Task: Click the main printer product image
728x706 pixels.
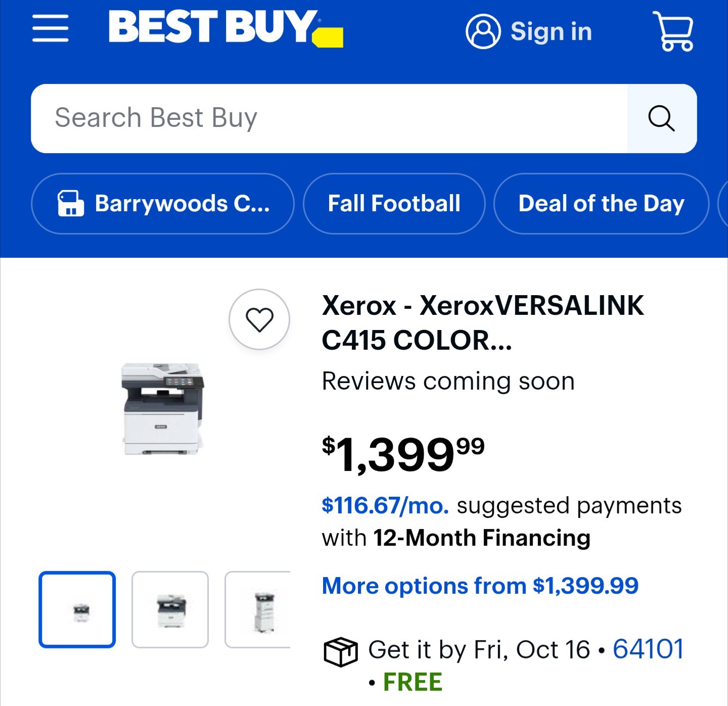Action: [163, 409]
